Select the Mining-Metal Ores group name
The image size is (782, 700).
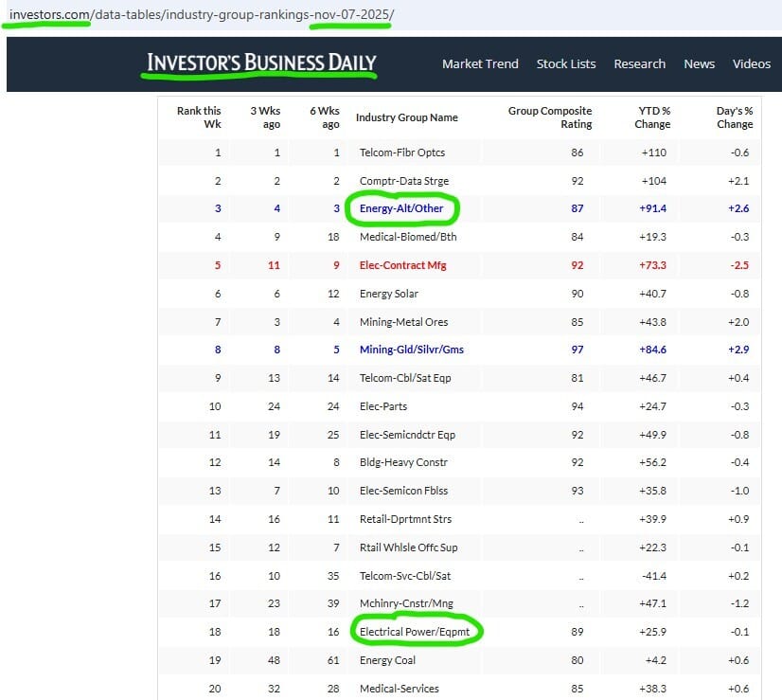403,322
